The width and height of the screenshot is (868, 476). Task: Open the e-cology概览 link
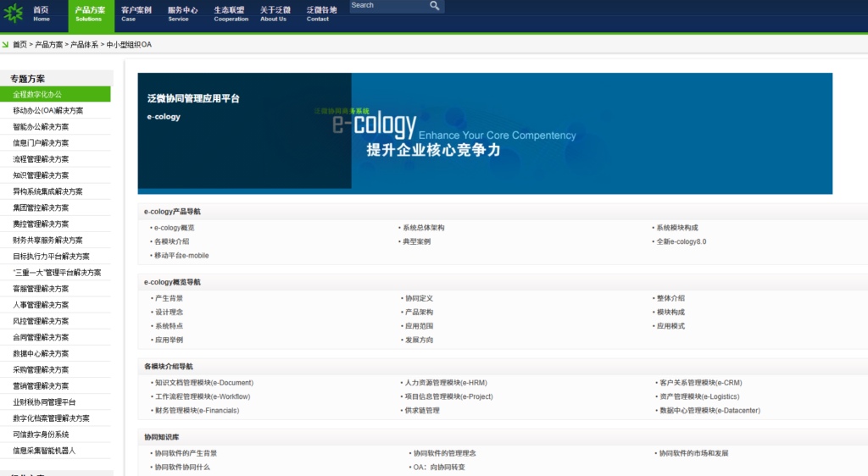(174, 228)
